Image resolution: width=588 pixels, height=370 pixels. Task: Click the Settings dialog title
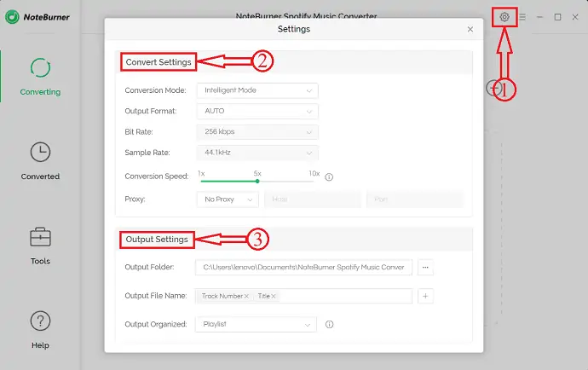pos(294,29)
